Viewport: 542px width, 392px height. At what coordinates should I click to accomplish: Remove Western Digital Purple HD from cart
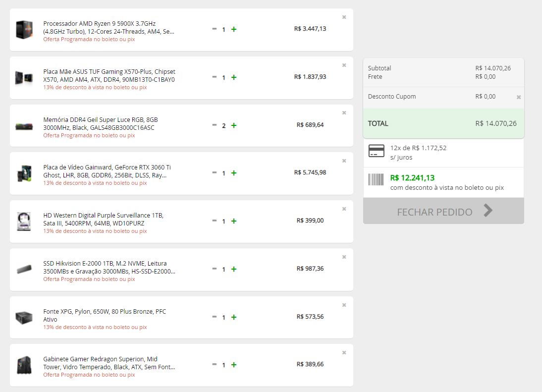click(344, 209)
